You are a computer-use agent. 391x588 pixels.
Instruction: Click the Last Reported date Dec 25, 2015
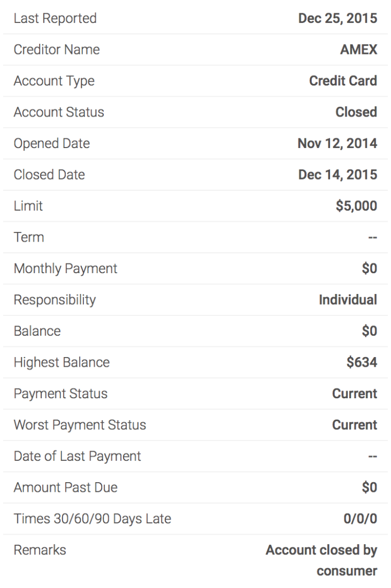[337, 19]
